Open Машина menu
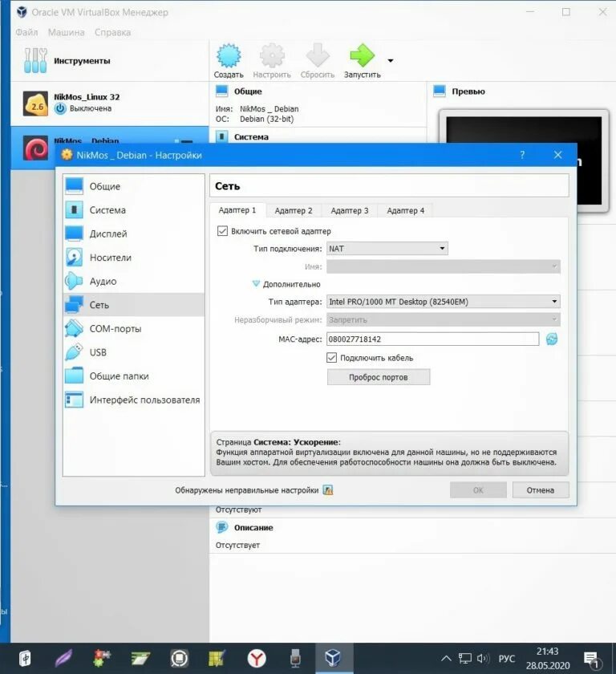The width and height of the screenshot is (616, 674). 66,32
